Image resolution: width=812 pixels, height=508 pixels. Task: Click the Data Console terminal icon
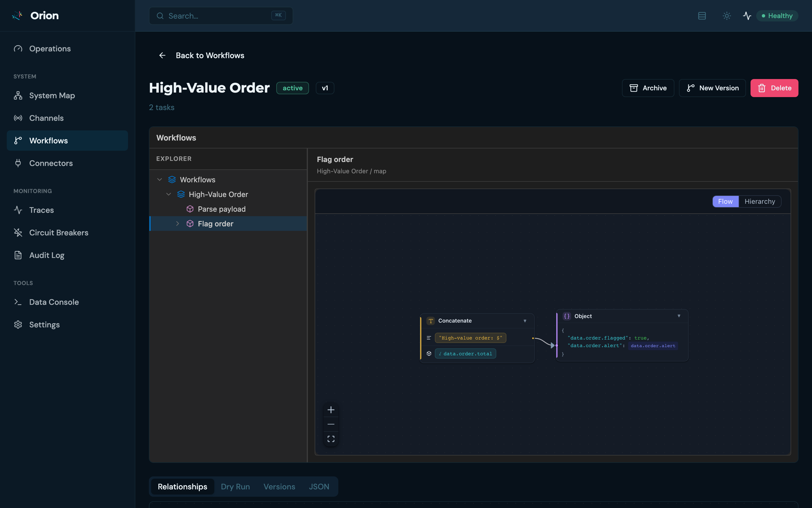pos(18,302)
